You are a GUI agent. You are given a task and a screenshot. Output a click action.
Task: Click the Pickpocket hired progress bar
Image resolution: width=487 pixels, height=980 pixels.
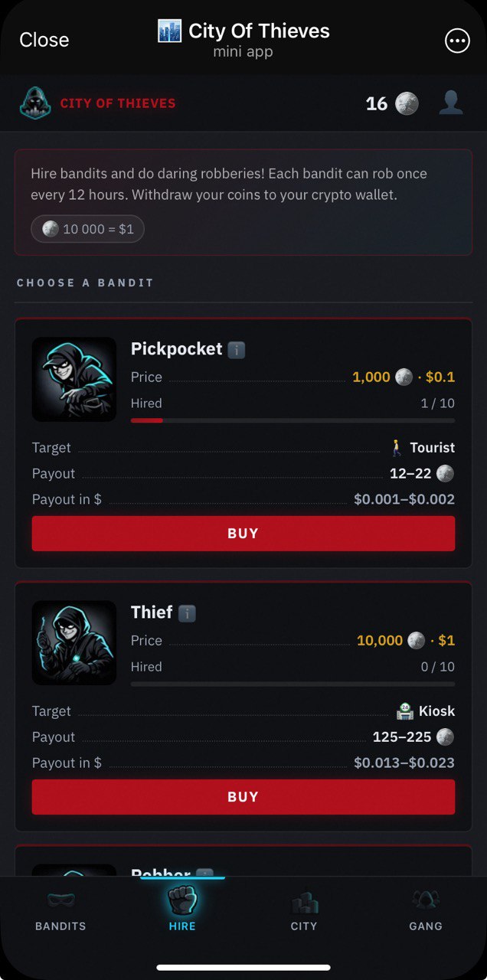(293, 420)
